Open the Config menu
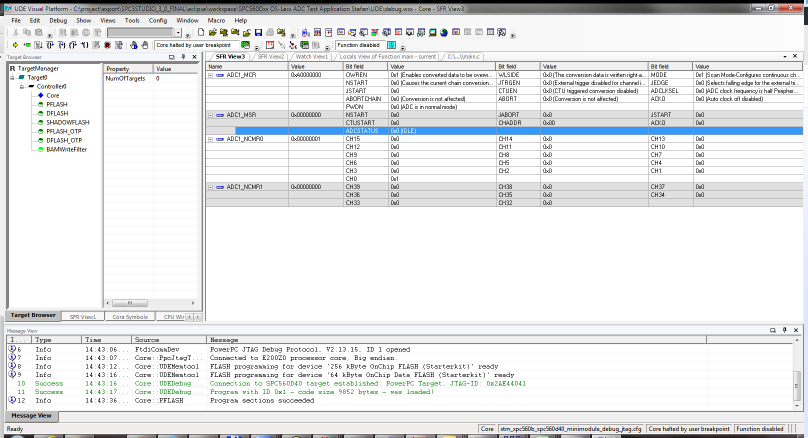Image resolution: width=808 pixels, height=438 pixels. 158,21
